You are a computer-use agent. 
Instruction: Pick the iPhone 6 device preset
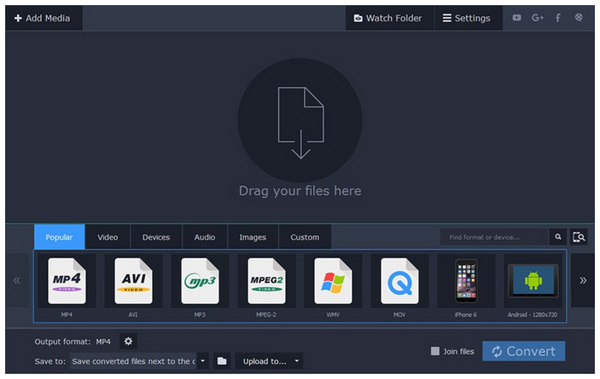click(x=466, y=281)
